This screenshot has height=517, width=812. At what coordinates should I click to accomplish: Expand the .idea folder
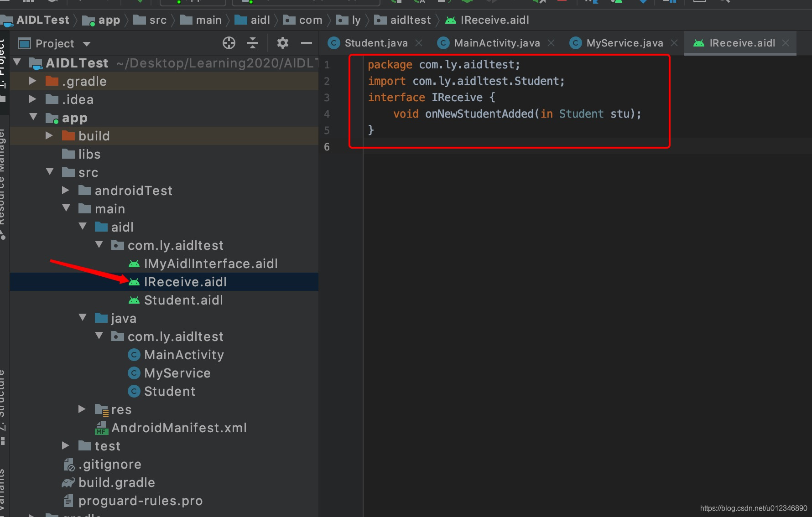[32, 99]
